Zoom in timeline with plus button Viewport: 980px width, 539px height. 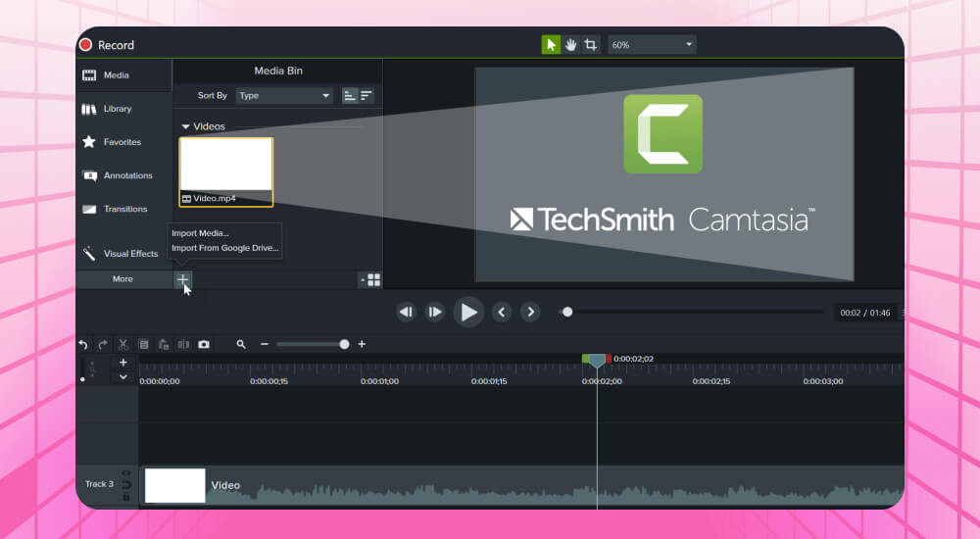pyautogui.click(x=362, y=344)
